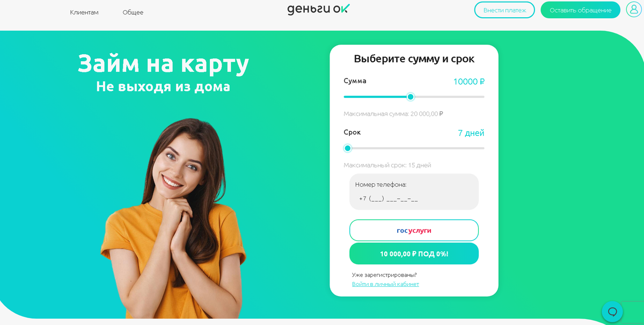Click the Деньги OK logo
The image size is (644, 325).
coord(319,9)
